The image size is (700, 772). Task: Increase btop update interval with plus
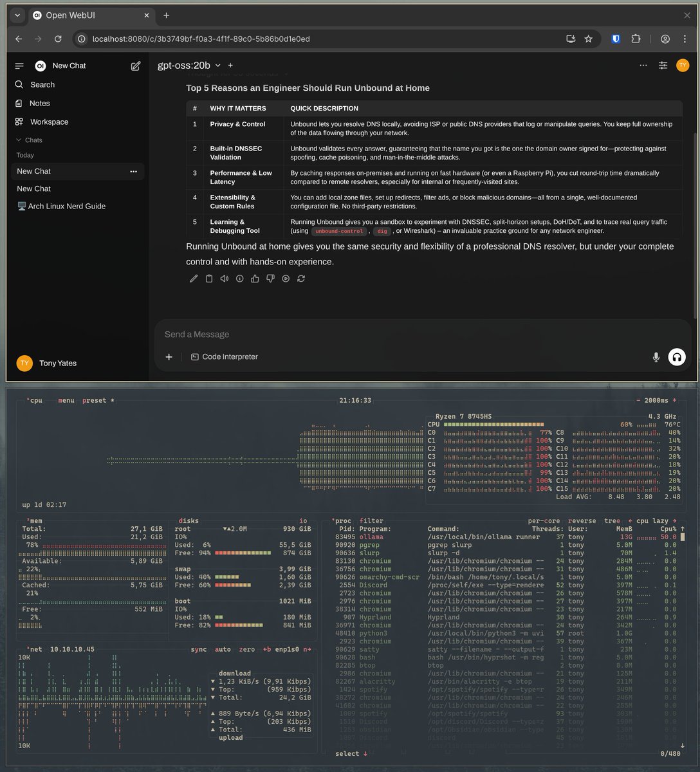[x=674, y=400]
